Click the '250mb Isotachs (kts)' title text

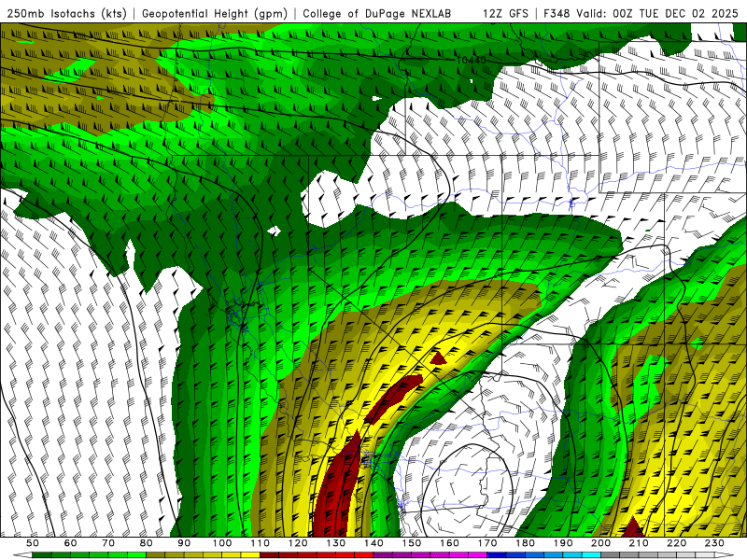click(x=66, y=13)
